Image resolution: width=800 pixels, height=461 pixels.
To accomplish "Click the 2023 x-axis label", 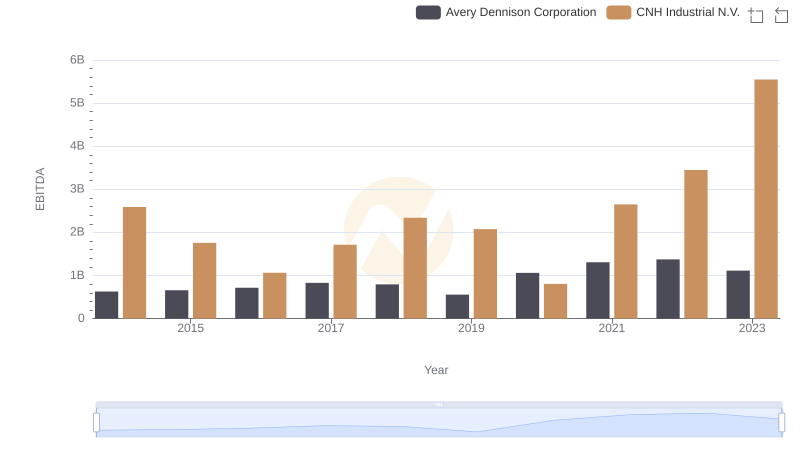I will (x=752, y=328).
